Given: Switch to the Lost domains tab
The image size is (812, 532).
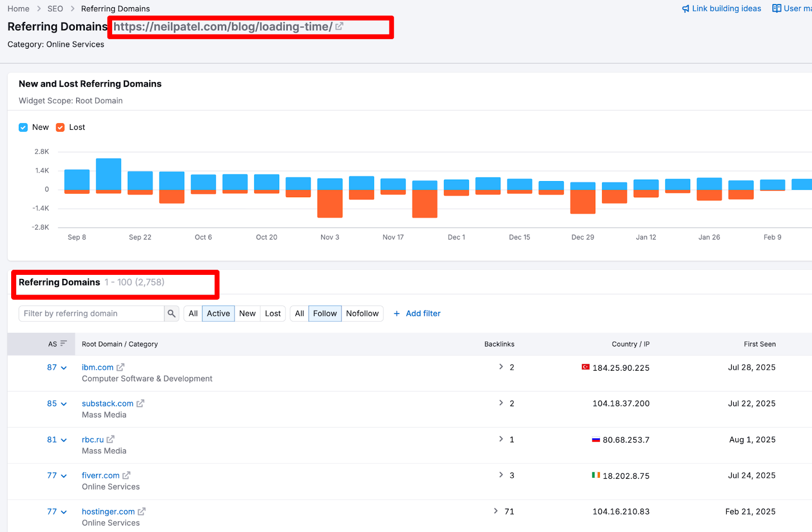Looking at the screenshot, I should (273, 313).
